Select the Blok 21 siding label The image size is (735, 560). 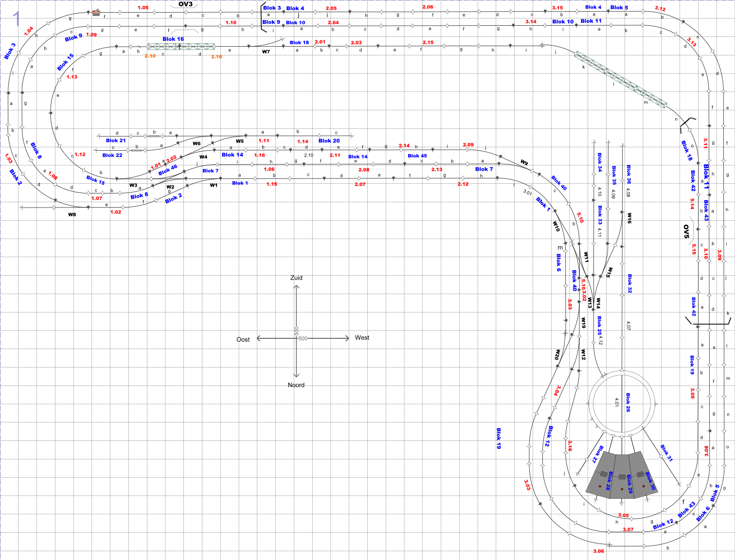pyautogui.click(x=116, y=140)
